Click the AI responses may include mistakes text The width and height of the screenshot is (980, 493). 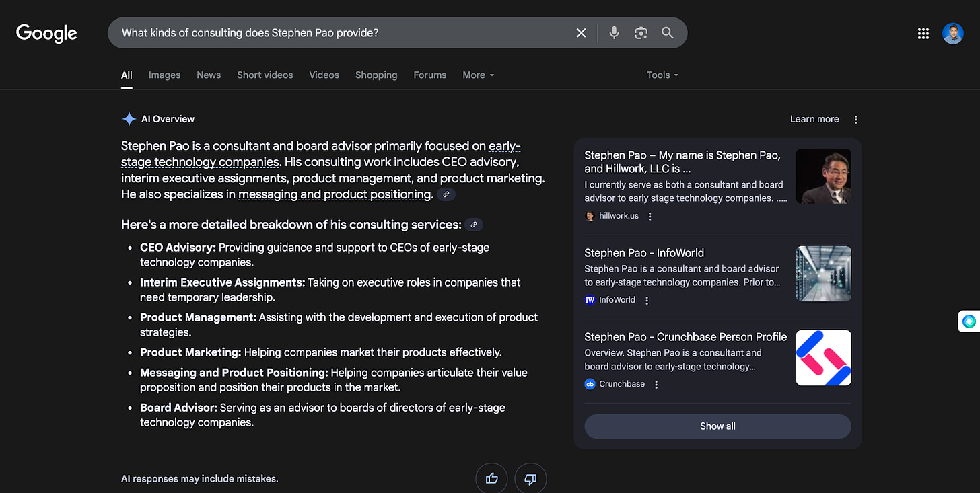[x=199, y=479]
